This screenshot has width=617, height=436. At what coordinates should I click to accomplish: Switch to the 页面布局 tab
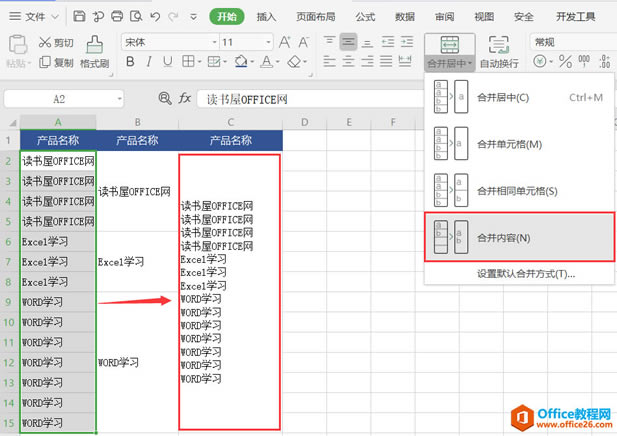tap(316, 17)
